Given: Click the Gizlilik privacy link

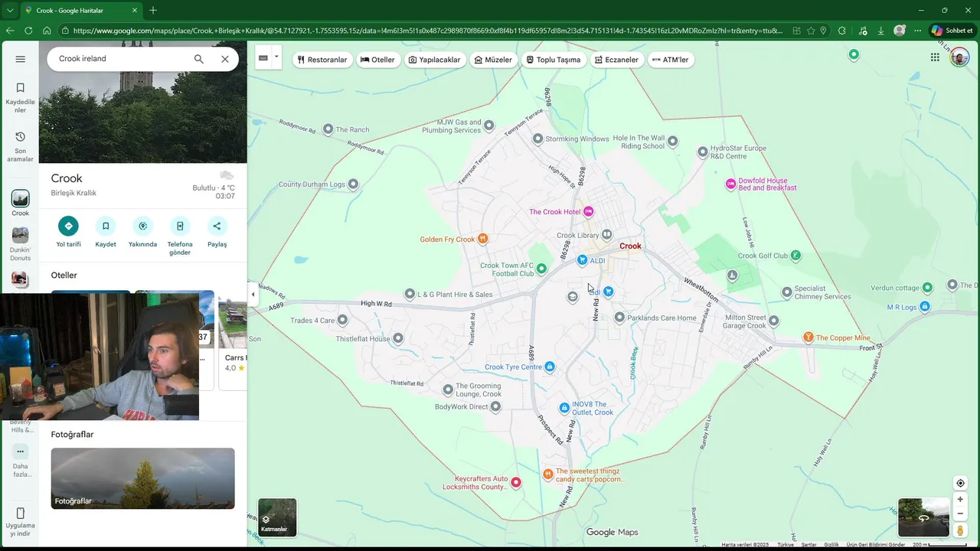Looking at the screenshot, I should click(x=831, y=545).
